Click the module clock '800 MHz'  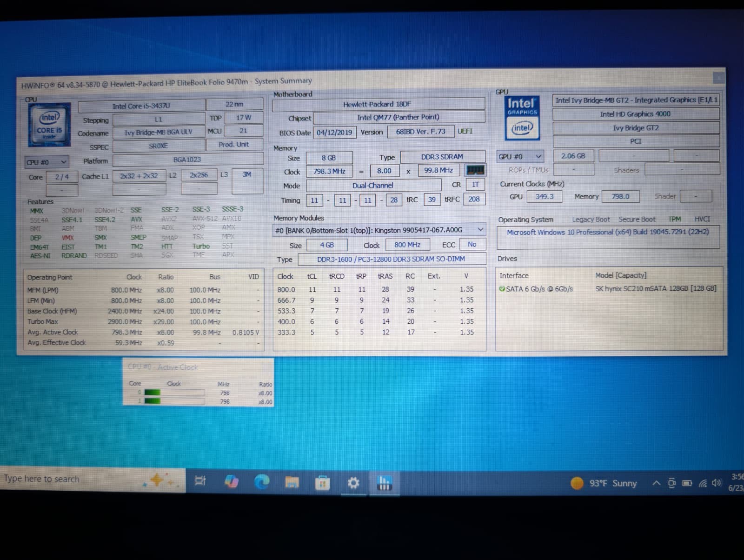point(407,245)
